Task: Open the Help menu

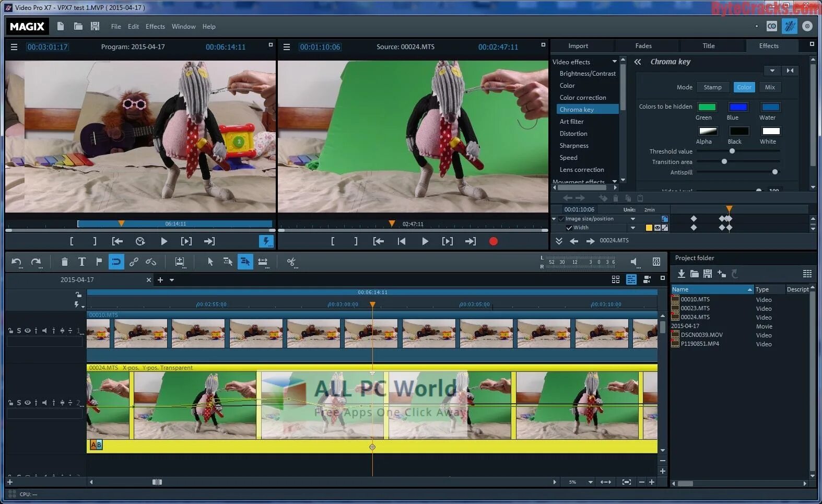Action: [209, 27]
